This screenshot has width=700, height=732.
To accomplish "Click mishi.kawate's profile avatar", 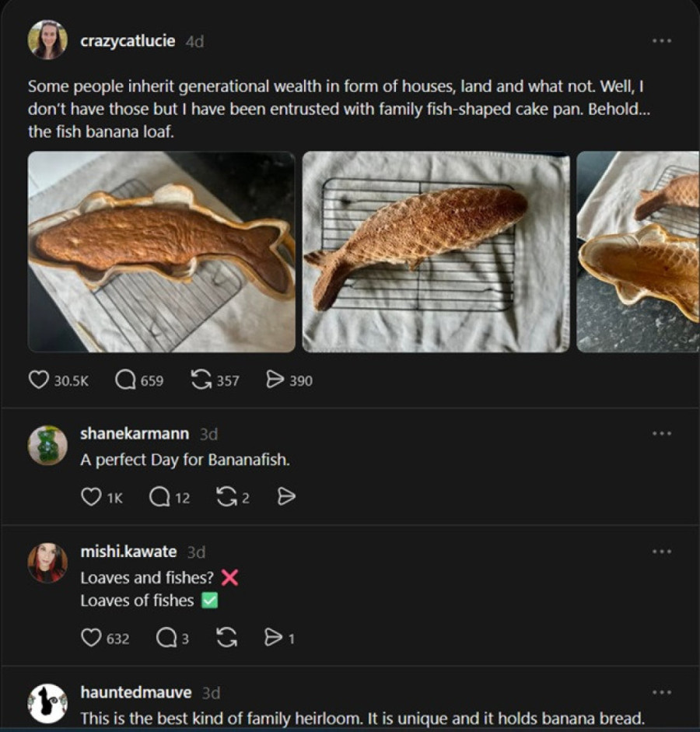I will (x=47, y=562).
